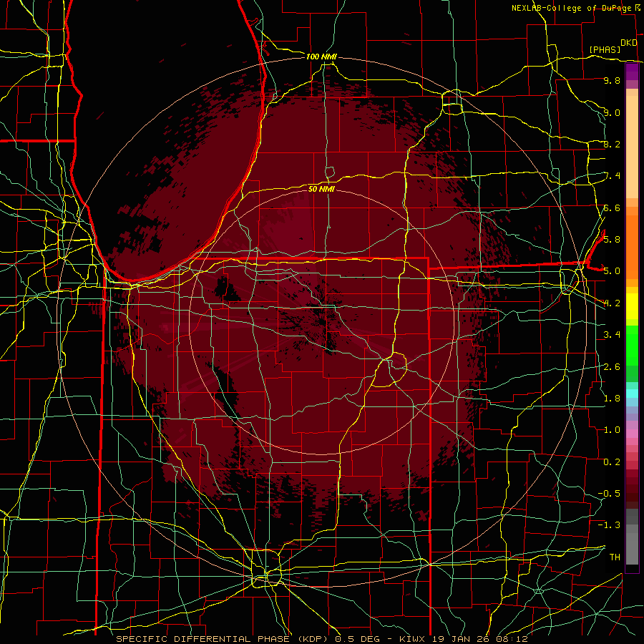Image resolution: width=644 pixels, height=644 pixels.
Task: Click the peach segment of the color bar
Action: point(632,148)
